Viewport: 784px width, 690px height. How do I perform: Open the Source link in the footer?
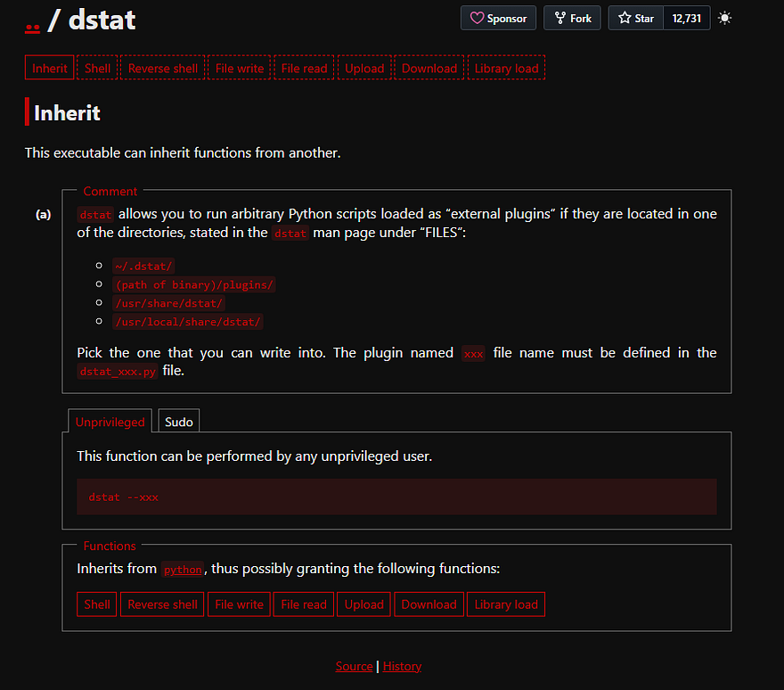coord(354,666)
